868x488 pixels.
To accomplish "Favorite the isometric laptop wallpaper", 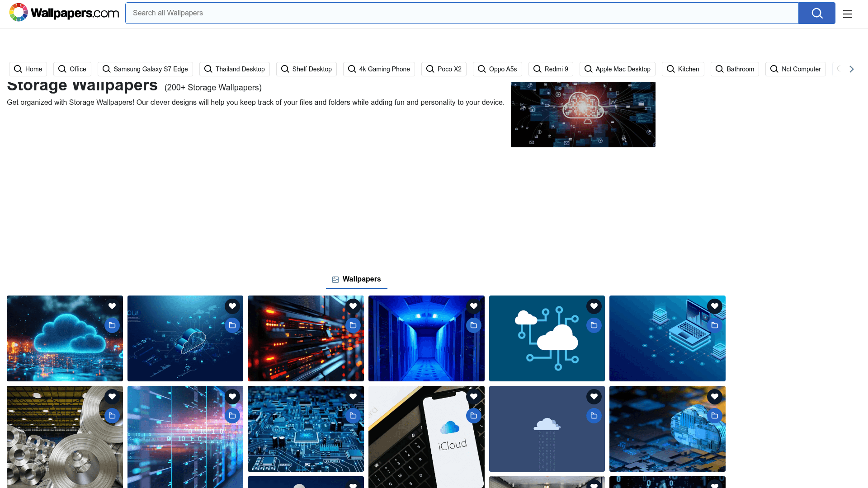I will [715, 306].
